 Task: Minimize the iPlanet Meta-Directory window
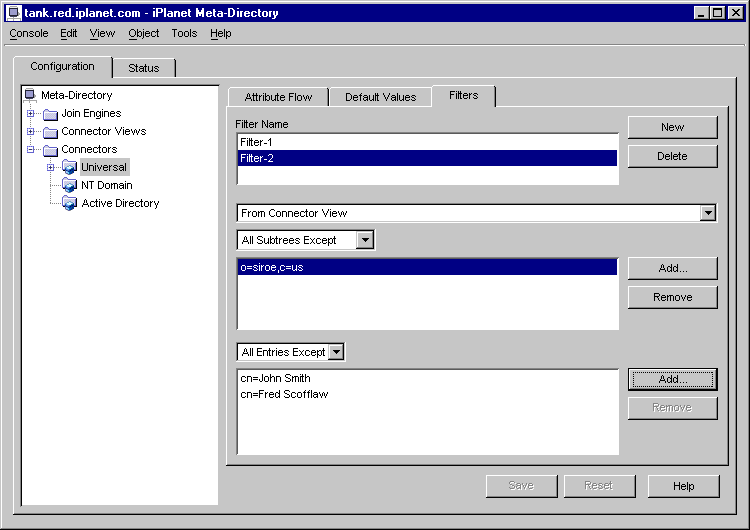[701, 12]
